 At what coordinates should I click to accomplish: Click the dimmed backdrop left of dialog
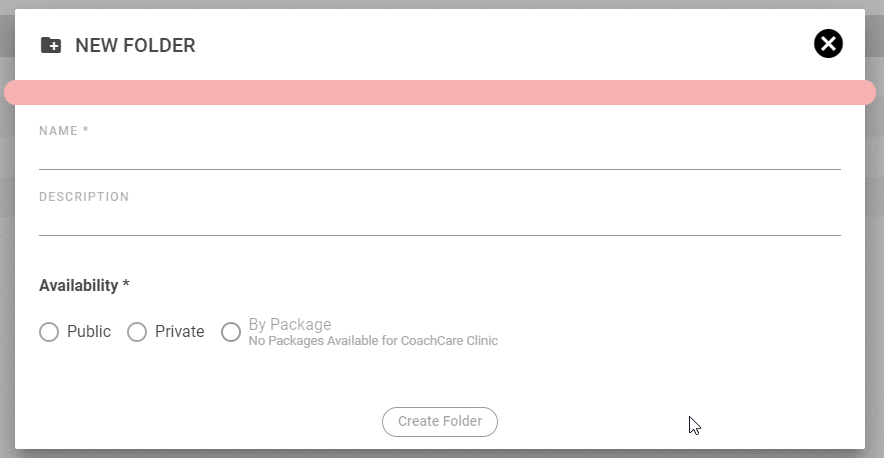click(x=6, y=250)
